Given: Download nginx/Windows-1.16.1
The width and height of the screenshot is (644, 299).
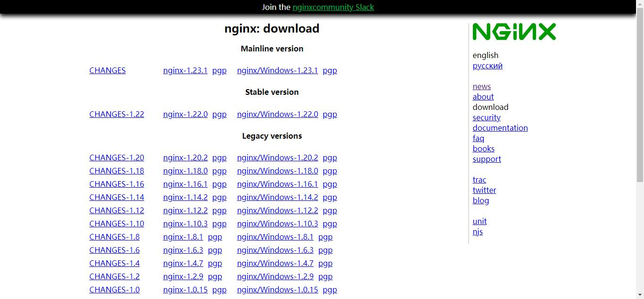Looking at the screenshot, I should click(x=278, y=184).
